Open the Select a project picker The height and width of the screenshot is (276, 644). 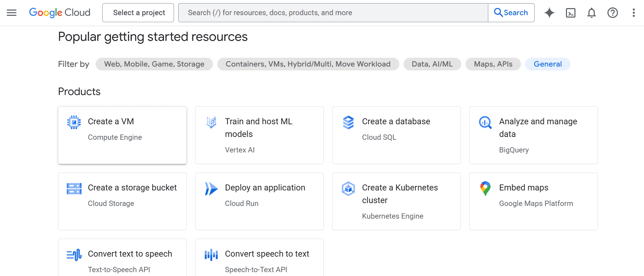(138, 13)
